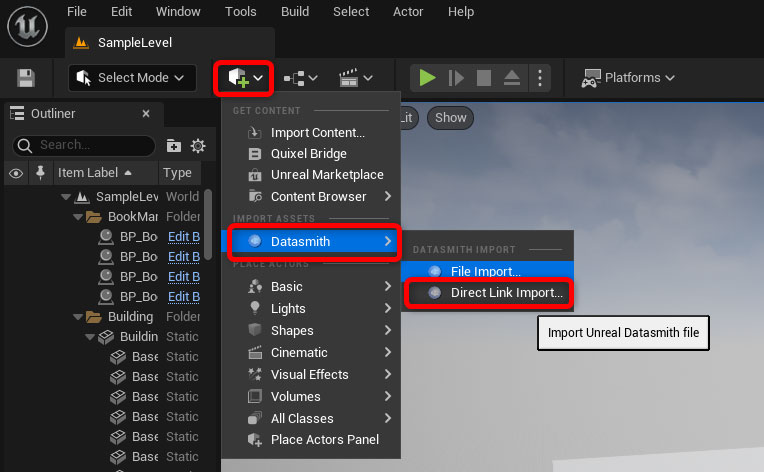The height and width of the screenshot is (472, 764).
Task: Expand the Basic actors submenu
Action: [311, 286]
